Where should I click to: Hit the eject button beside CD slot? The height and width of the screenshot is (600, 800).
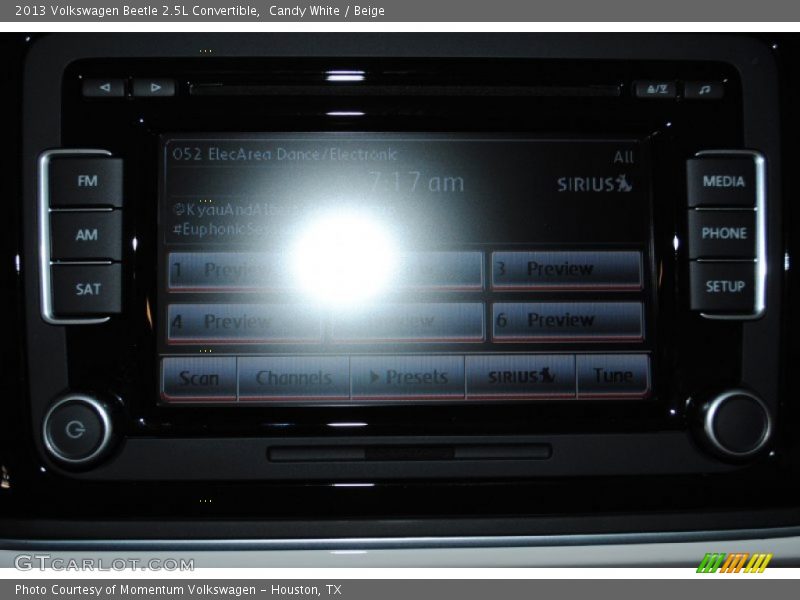coord(656,89)
